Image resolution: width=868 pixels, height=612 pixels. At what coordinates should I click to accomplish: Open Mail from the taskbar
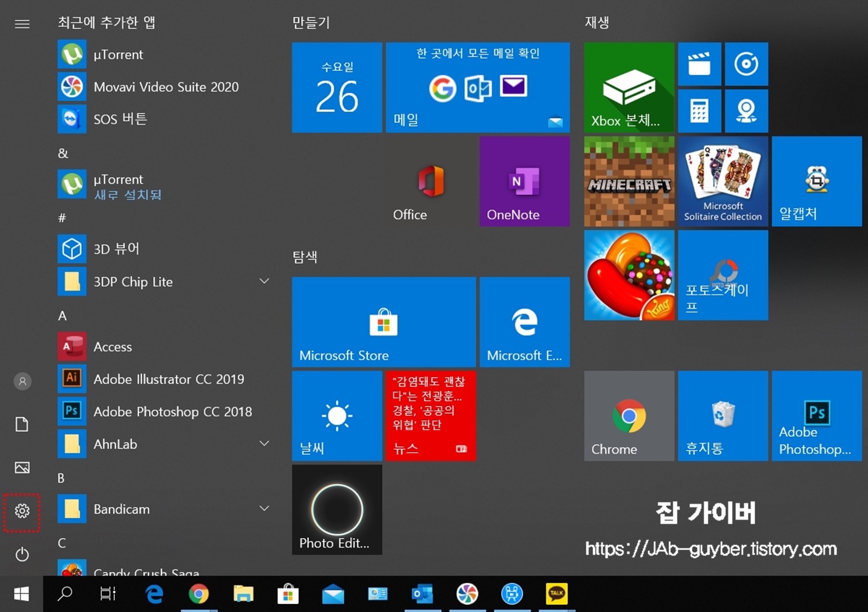coord(333,594)
